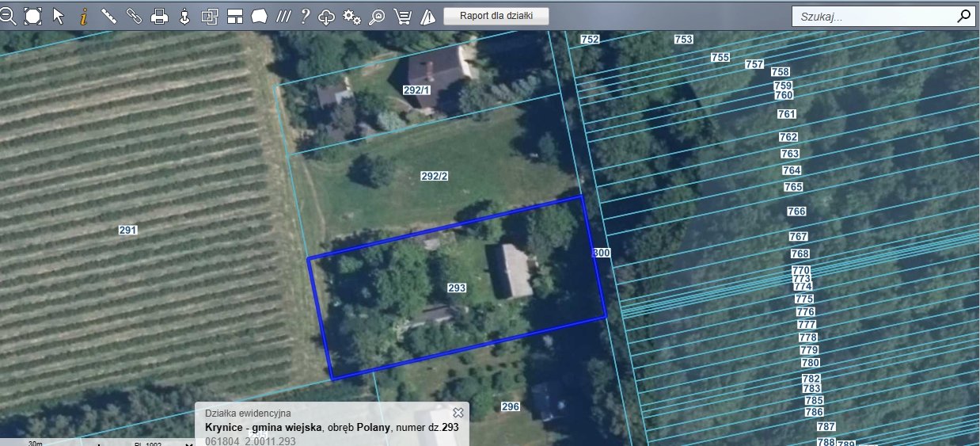Close the Działka ewidencyjna info popup
980x446 pixels.
458,413
